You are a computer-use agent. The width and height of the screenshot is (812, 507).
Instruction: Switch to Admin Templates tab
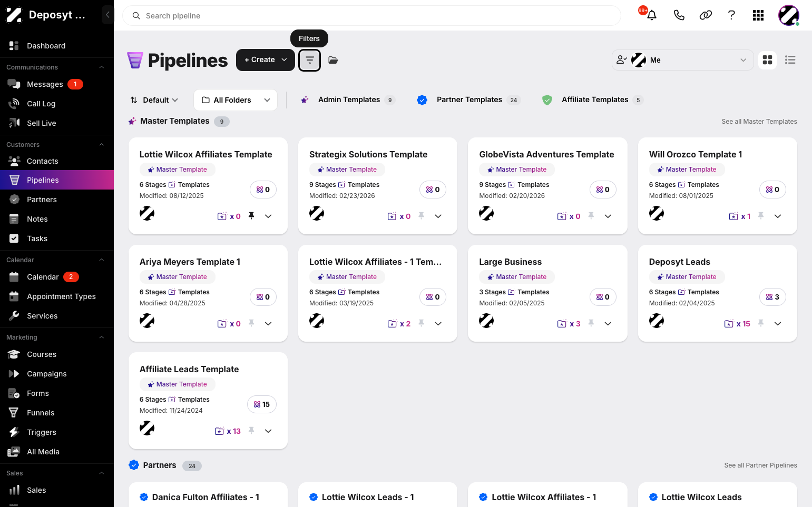point(348,100)
